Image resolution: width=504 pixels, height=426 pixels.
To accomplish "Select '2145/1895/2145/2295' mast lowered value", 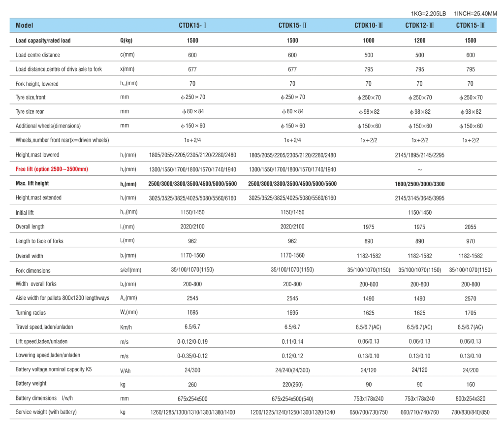I will 419,155.
